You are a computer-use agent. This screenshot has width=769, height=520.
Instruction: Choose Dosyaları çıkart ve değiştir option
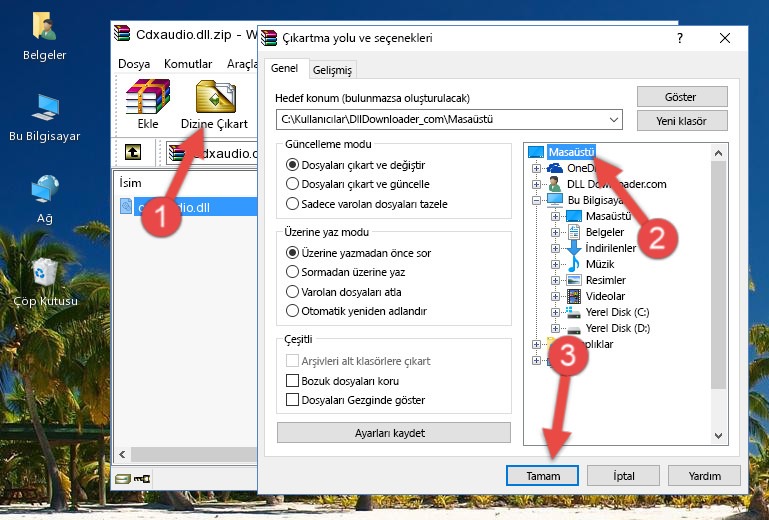coord(292,165)
